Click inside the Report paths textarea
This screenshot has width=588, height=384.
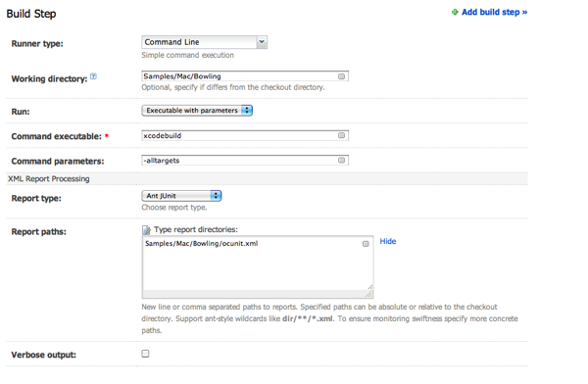(258, 266)
